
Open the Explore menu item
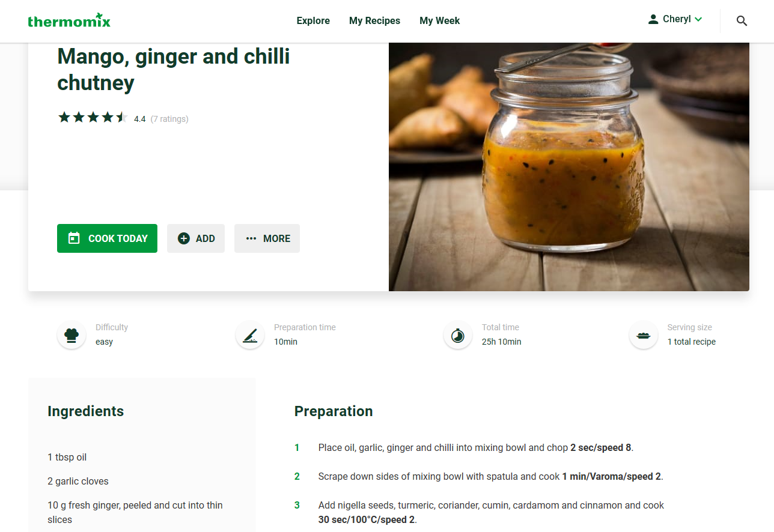(313, 21)
